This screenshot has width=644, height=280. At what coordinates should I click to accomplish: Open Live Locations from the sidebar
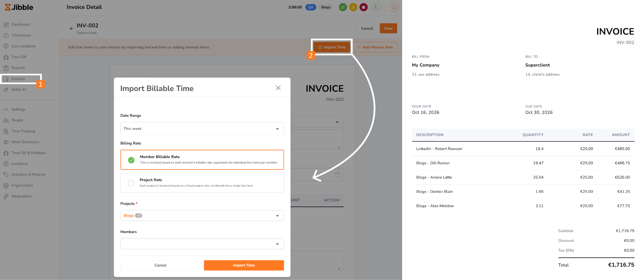pyautogui.click(x=23, y=46)
